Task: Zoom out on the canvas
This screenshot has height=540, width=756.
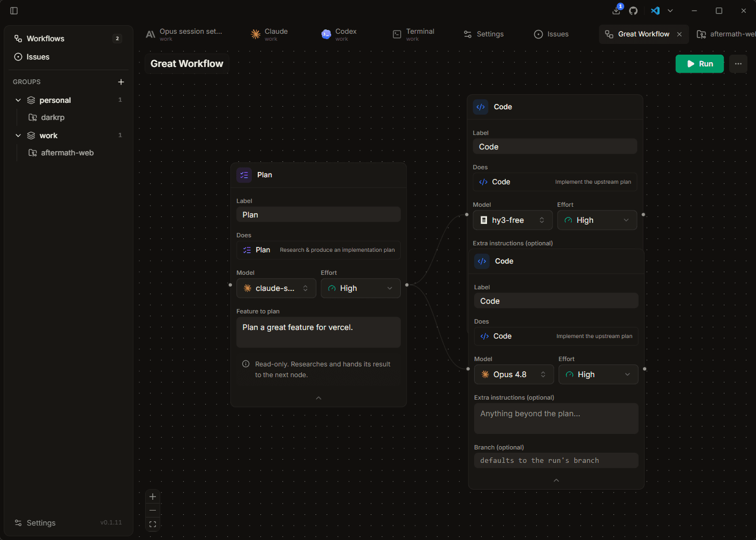Action: click(x=153, y=511)
